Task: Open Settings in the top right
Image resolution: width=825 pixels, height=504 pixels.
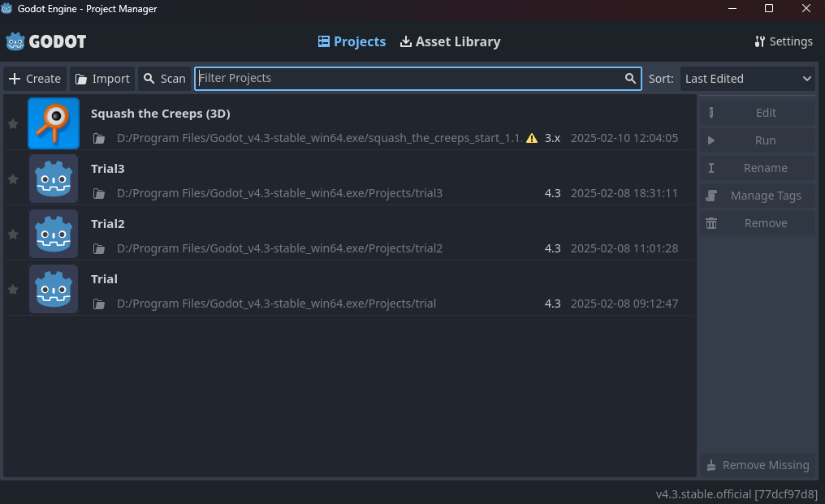Action: click(784, 41)
